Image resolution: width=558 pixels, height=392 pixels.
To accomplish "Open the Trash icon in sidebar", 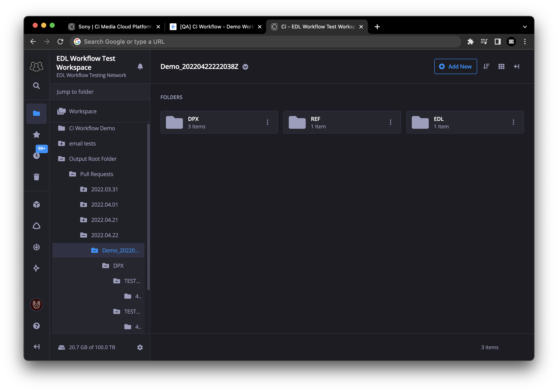I will 36,177.
